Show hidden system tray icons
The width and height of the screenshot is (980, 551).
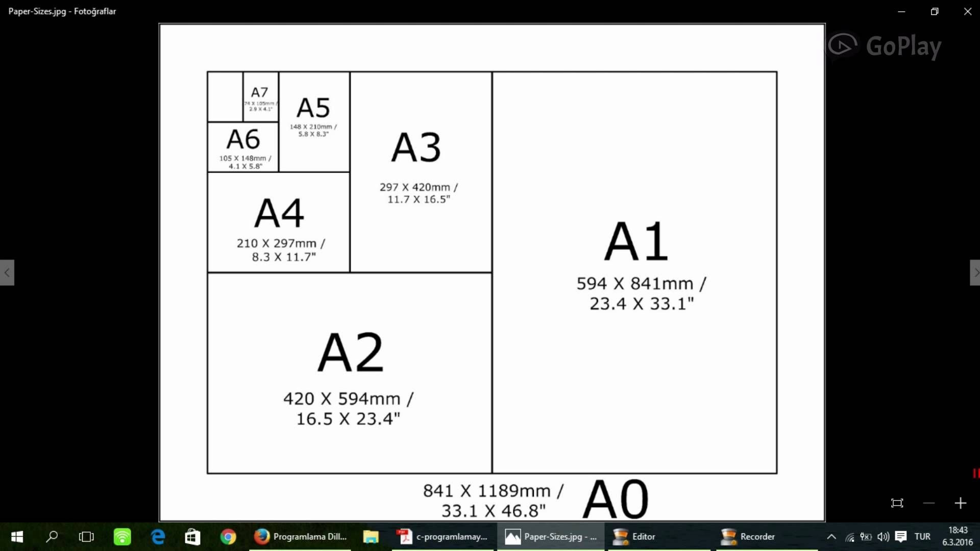(x=831, y=537)
